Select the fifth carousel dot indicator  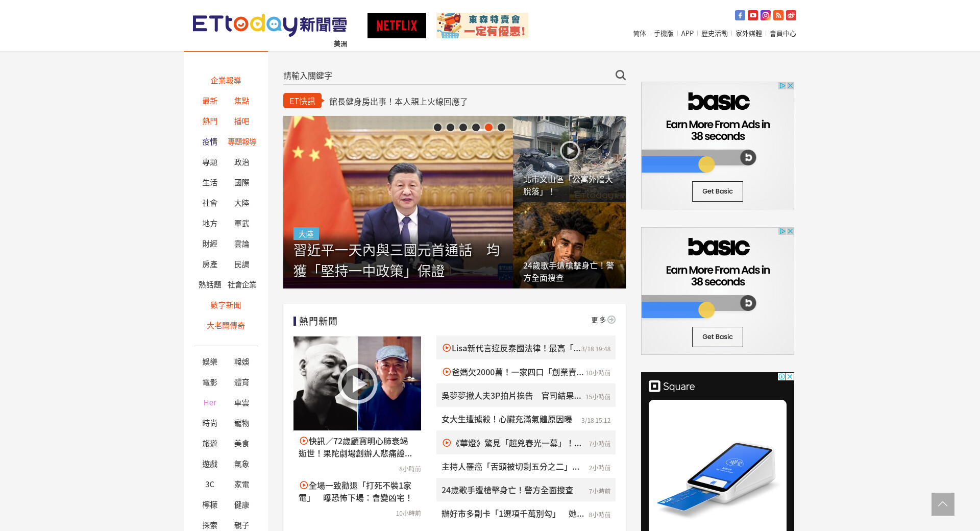click(488, 127)
